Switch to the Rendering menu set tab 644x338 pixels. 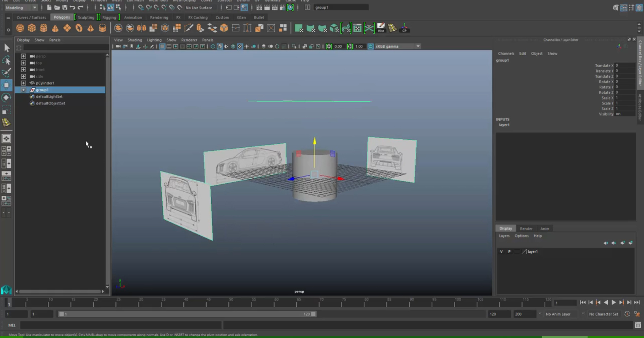point(159,17)
